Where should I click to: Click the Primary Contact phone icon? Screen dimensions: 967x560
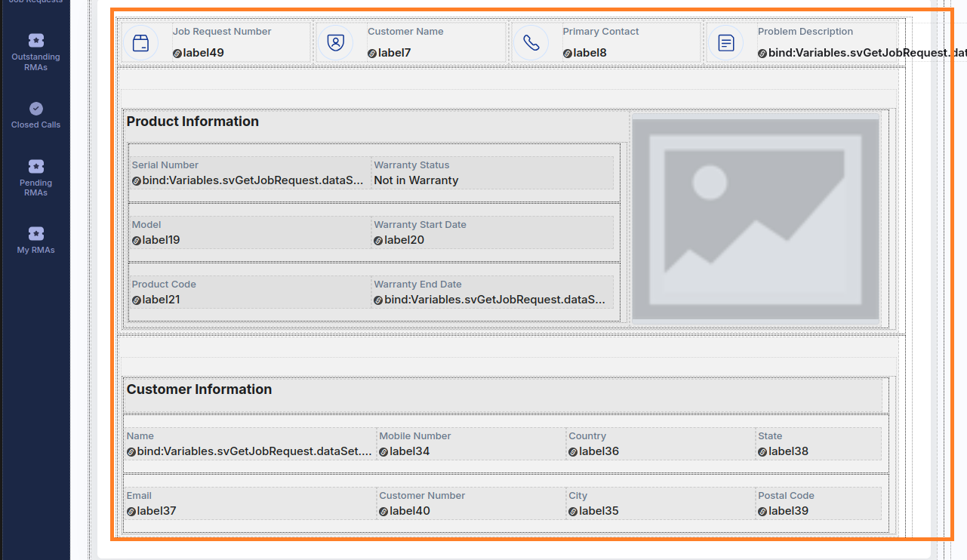tap(531, 43)
